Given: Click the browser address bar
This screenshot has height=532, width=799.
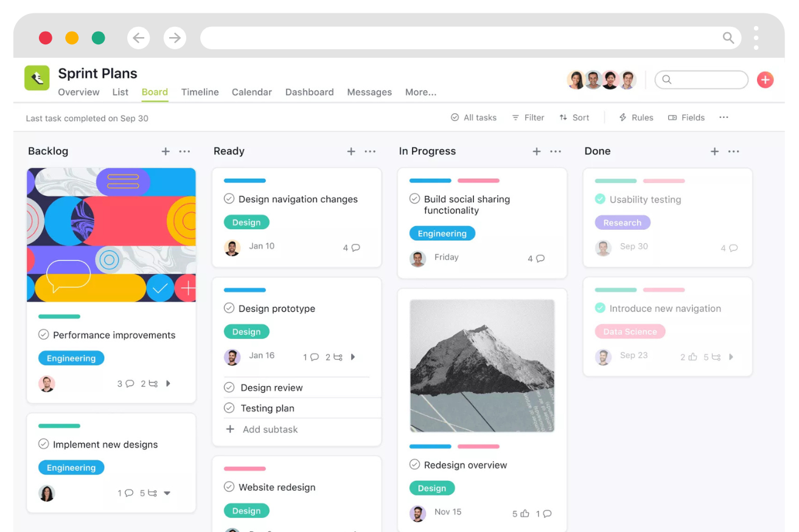Looking at the screenshot, I should click(470, 38).
